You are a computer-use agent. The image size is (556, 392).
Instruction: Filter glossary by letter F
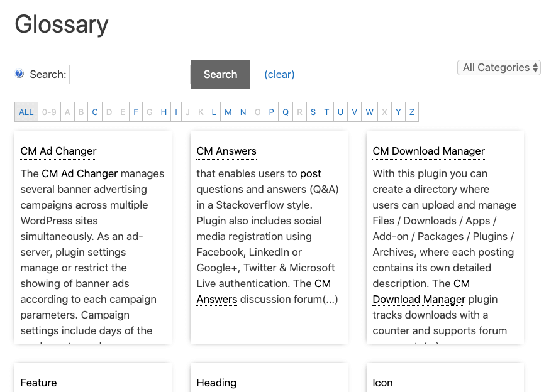pos(136,112)
